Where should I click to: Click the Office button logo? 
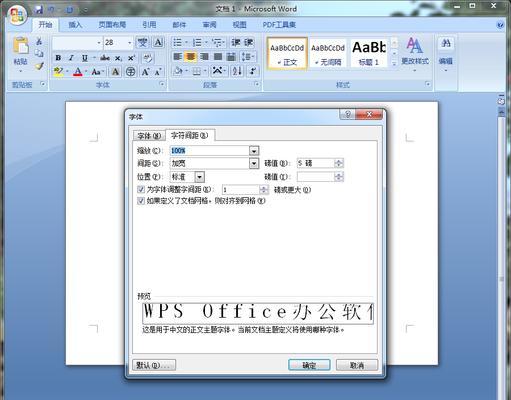pos(17,15)
